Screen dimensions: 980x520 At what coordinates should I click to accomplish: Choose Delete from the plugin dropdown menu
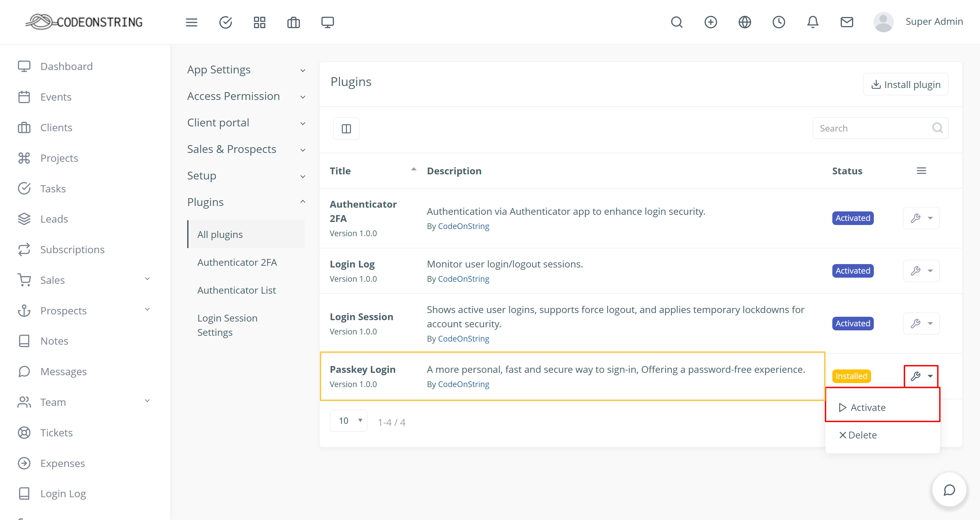pos(858,435)
